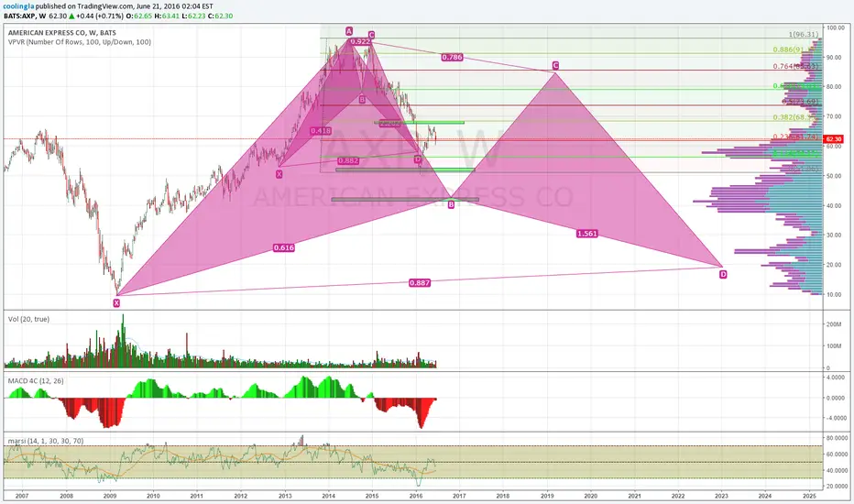The image size is (854, 504).
Task: Click the 0.764 Fibonacci level label
Action: coord(795,67)
